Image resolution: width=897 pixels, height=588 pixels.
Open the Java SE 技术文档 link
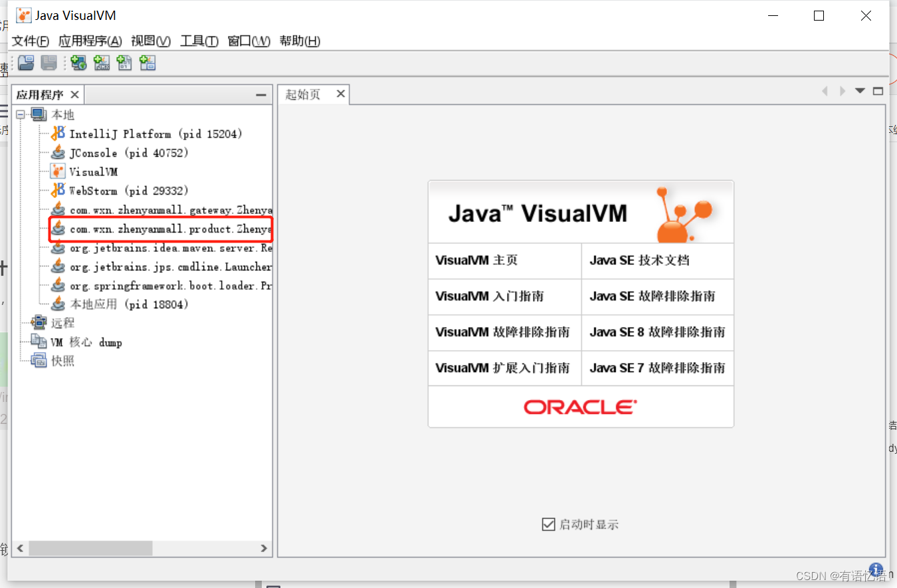tap(639, 260)
